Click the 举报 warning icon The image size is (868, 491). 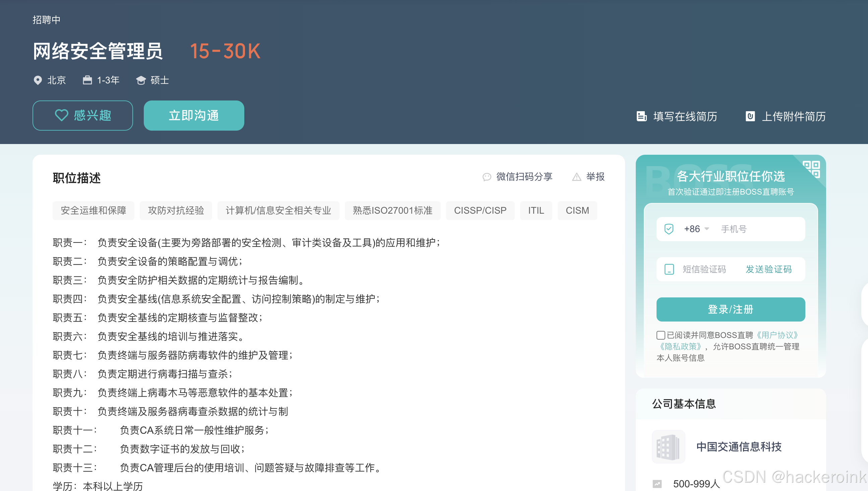(576, 177)
